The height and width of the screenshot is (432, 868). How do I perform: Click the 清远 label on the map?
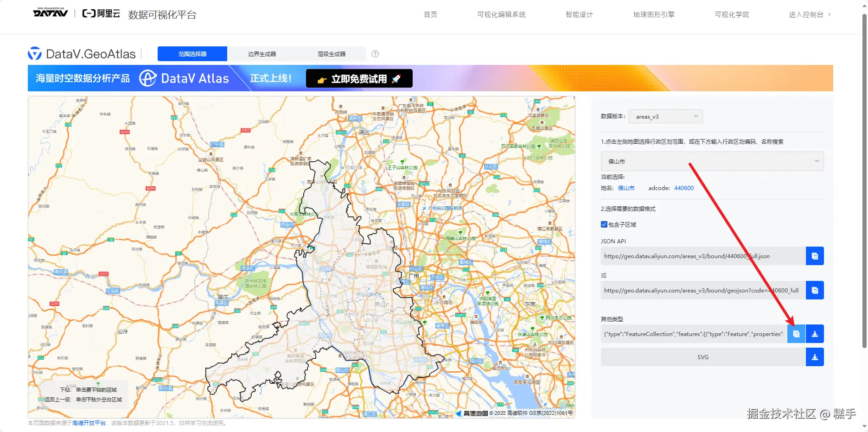(x=364, y=132)
